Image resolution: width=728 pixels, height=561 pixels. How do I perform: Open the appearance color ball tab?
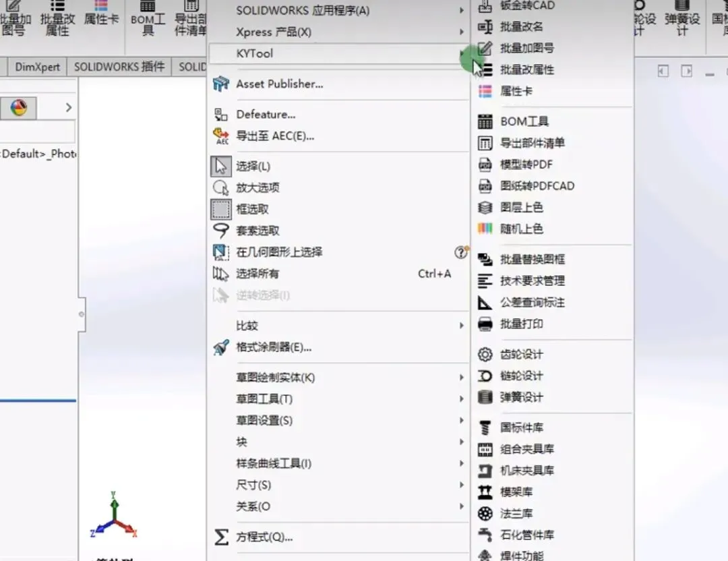[19, 108]
